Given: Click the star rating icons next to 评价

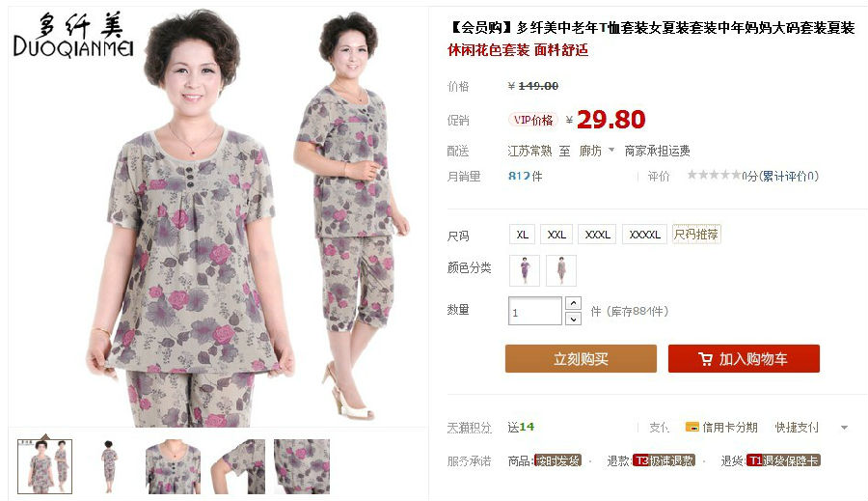Looking at the screenshot, I should point(714,175).
